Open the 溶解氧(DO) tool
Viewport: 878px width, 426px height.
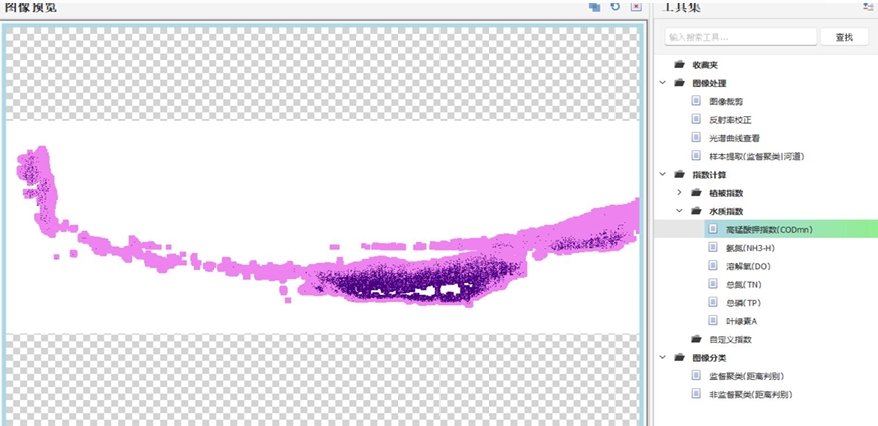click(747, 266)
